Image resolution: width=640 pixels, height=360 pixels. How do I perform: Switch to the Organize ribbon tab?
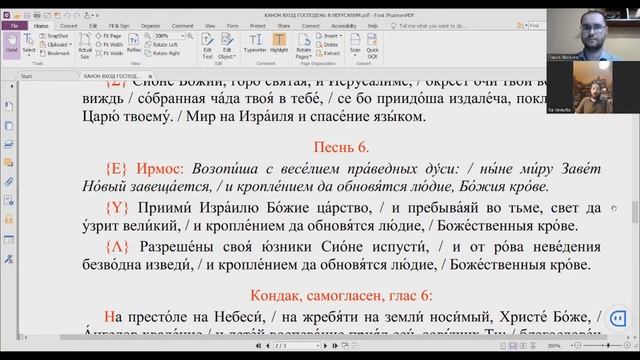(150, 26)
